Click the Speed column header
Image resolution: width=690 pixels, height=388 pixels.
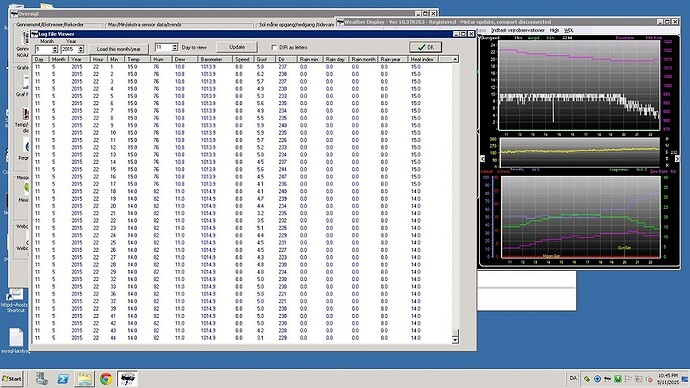[242, 59]
